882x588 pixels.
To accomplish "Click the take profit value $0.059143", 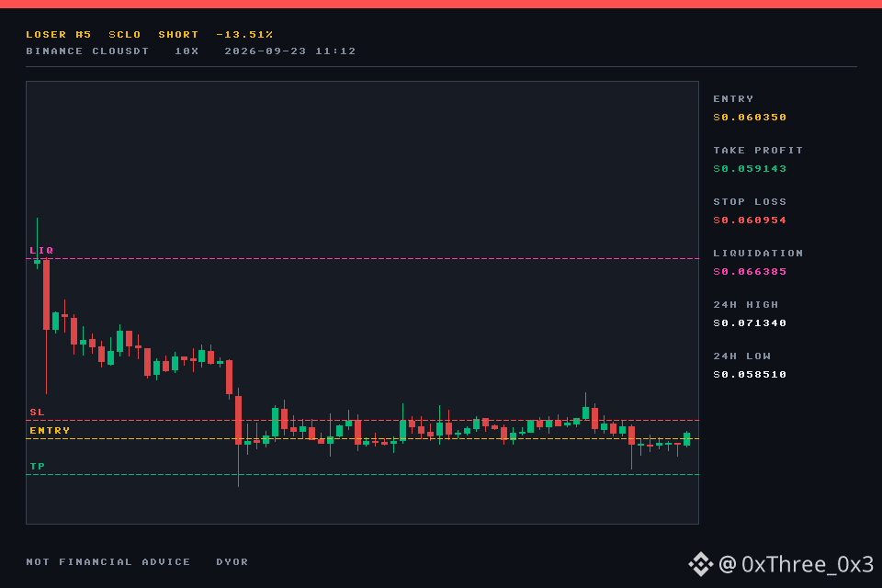I will tap(750, 169).
